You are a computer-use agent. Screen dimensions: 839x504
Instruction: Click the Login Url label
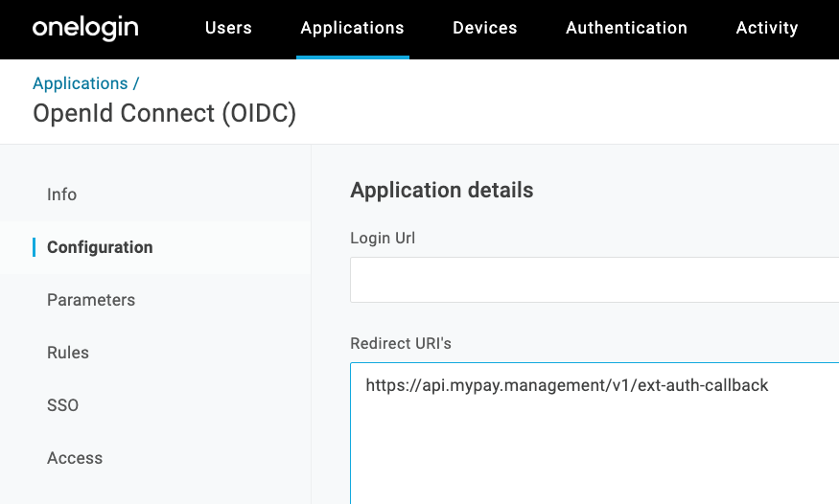383,238
